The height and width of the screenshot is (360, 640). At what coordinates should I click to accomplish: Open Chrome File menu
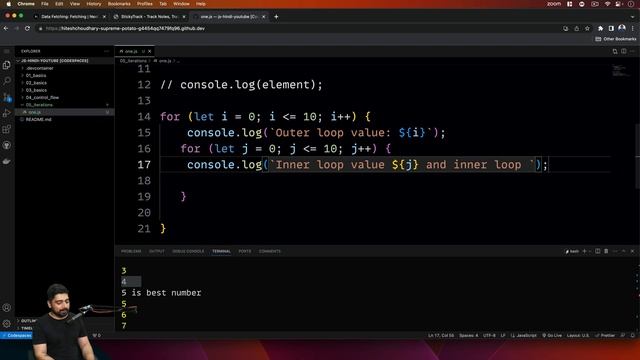45,4
